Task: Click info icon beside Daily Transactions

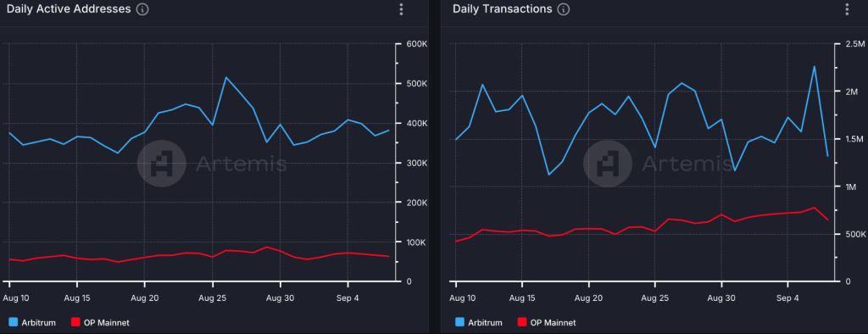Action: (564, 9)
